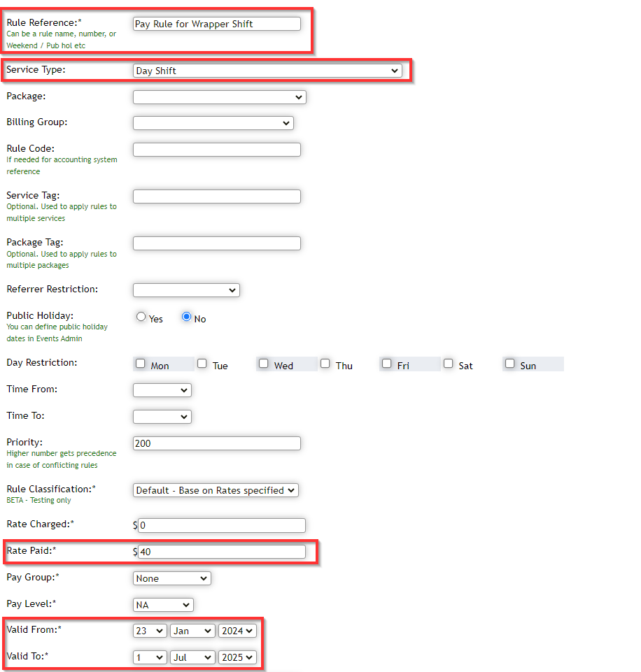Select Yes for Public Holiday
The width and height of the screenshot is (641, 672).
tap(141, 317)
